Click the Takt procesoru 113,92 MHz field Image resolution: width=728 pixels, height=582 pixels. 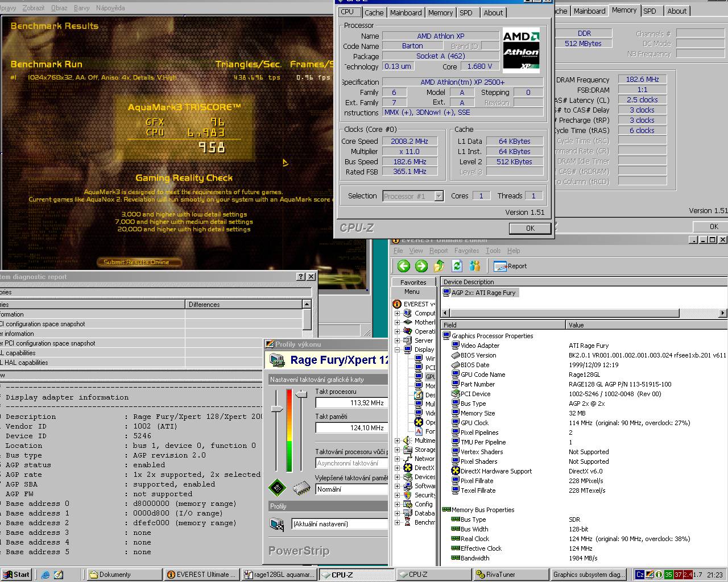tap(351, 403)
